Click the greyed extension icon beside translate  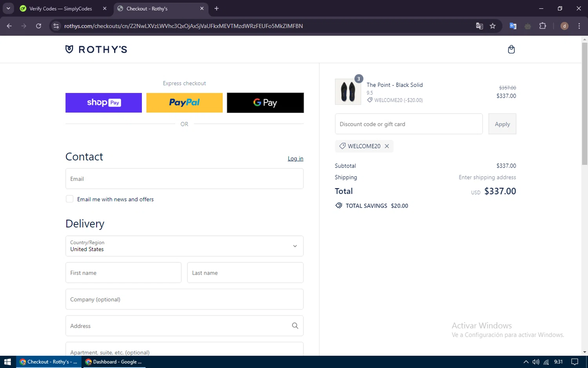point(528,26)
